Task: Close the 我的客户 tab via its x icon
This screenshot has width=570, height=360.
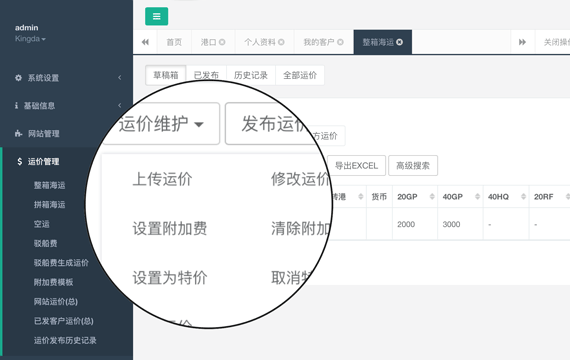Action: click(x=340, y=42)
